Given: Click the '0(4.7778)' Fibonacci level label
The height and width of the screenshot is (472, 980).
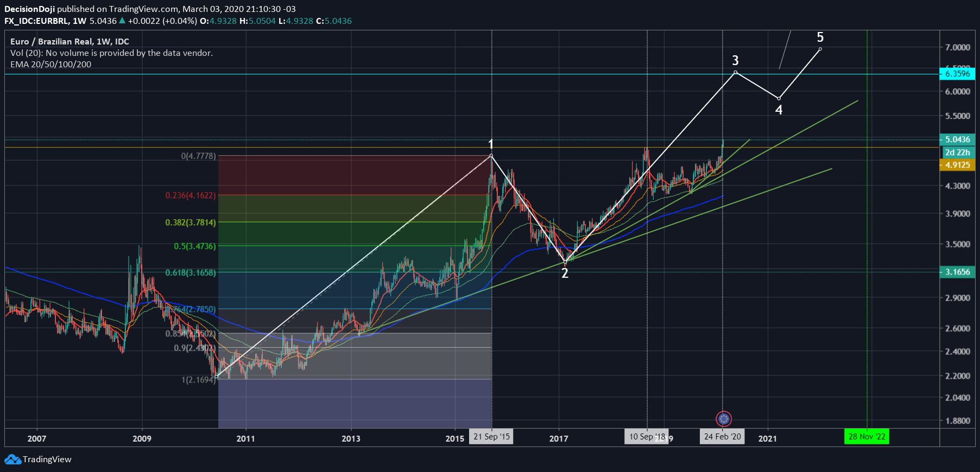Looking at the screenshot, I should tap(198, 156).
